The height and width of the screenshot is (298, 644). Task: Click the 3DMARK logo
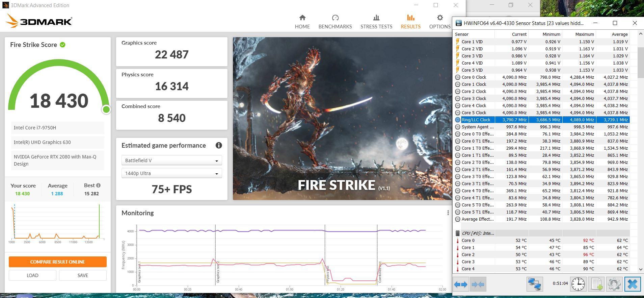pos(39,21)
